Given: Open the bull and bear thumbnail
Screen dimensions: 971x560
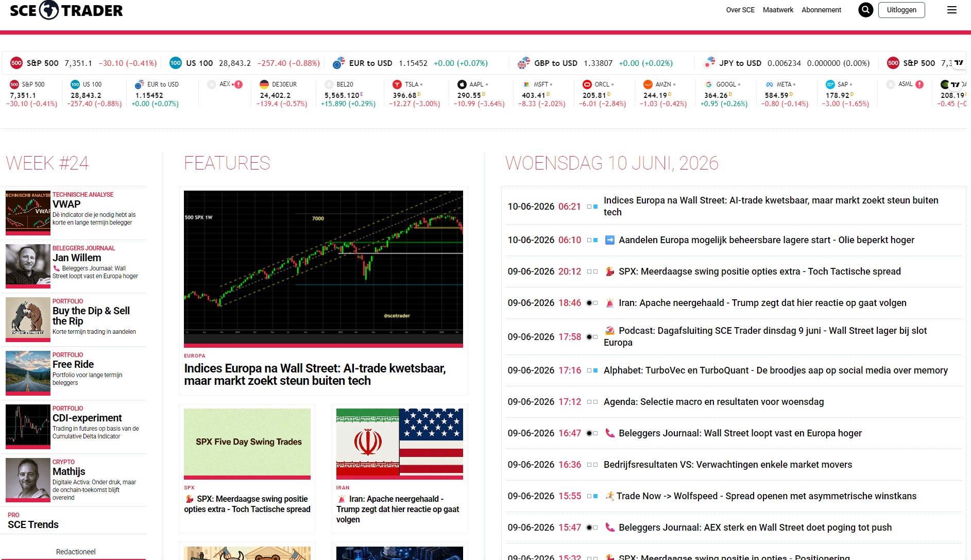Looking at the screenshot, I should tap(28, 319).
